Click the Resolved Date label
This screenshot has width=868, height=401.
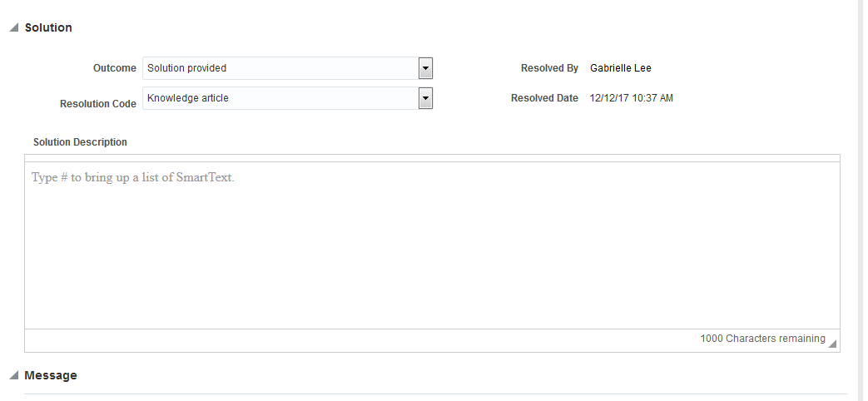[x=544, y=98]
